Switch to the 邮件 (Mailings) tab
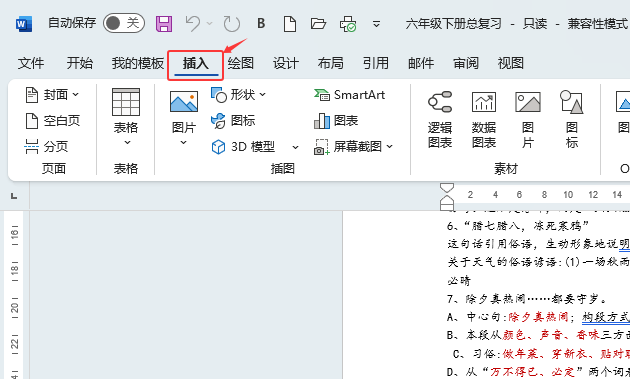The height and width of the screenshot is (379, 630). (x=421, y=63)
